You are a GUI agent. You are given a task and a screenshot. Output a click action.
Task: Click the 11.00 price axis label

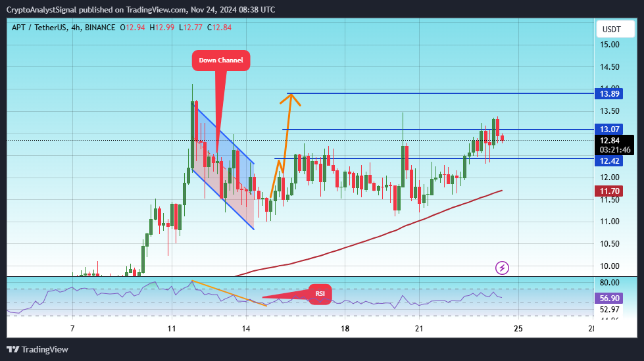point(610,222)
